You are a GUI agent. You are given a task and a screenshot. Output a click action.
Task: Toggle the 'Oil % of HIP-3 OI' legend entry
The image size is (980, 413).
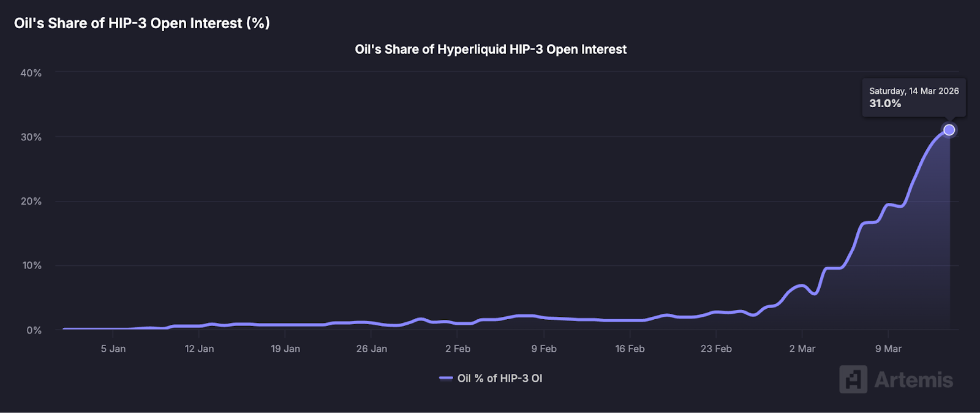coord(491,378)
